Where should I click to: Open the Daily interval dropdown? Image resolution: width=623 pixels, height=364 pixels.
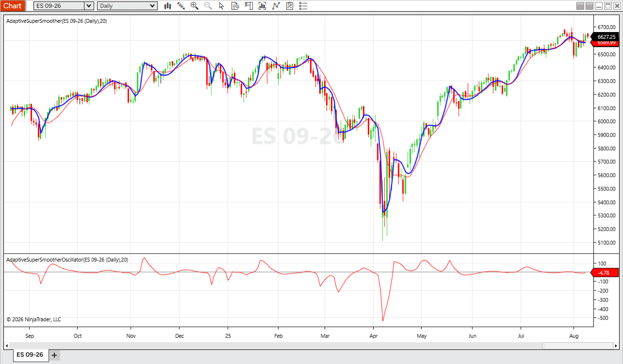(127, 6)
